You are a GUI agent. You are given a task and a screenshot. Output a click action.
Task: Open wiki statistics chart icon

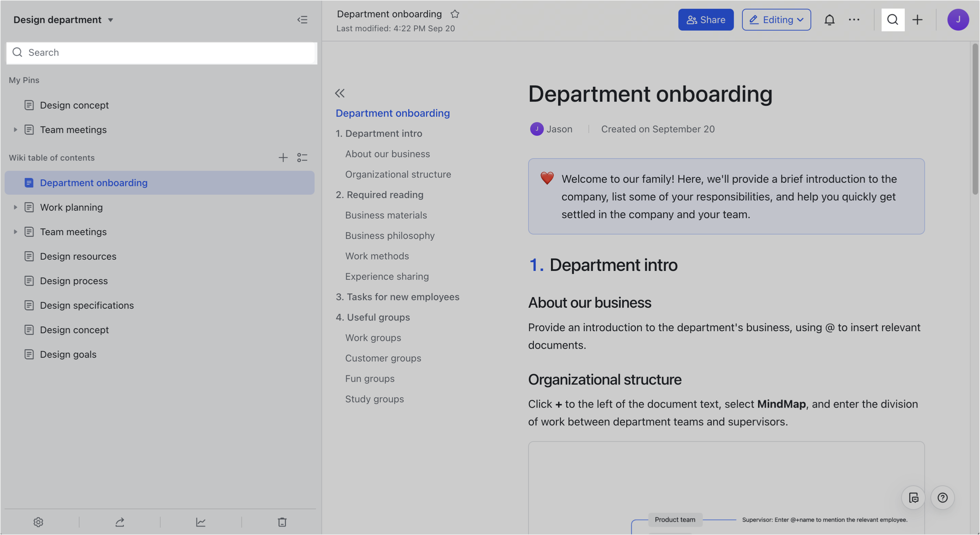[201, 522]
